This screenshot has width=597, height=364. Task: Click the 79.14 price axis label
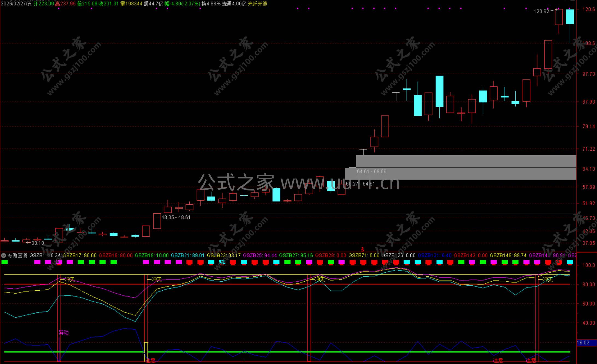[589, 126]
